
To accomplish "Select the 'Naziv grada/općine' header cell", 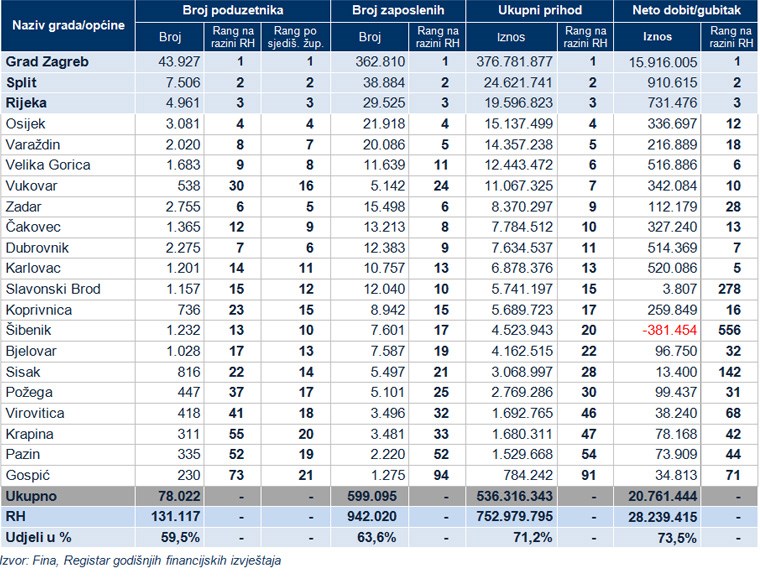I will click(68, 26).
